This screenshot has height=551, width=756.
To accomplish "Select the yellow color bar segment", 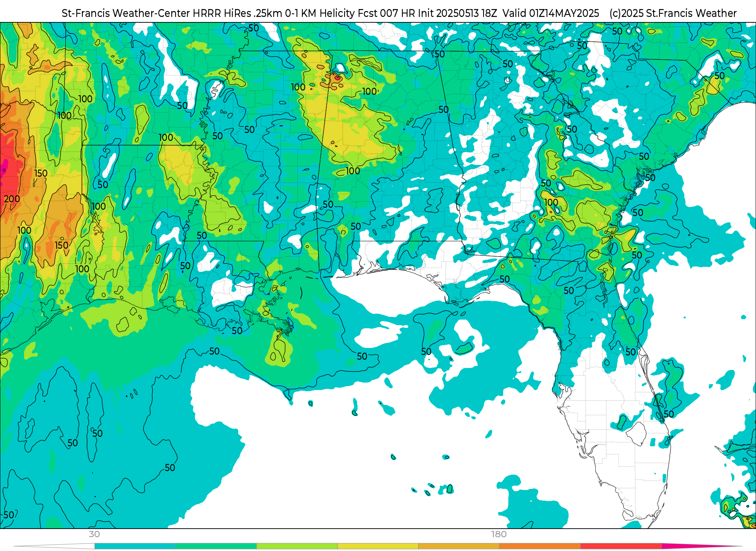I will pyautogui.click(x=378, y=546).
